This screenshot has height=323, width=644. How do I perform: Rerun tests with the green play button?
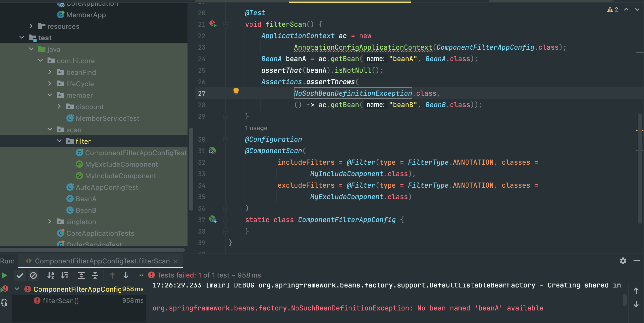click(x=4, y=275)
